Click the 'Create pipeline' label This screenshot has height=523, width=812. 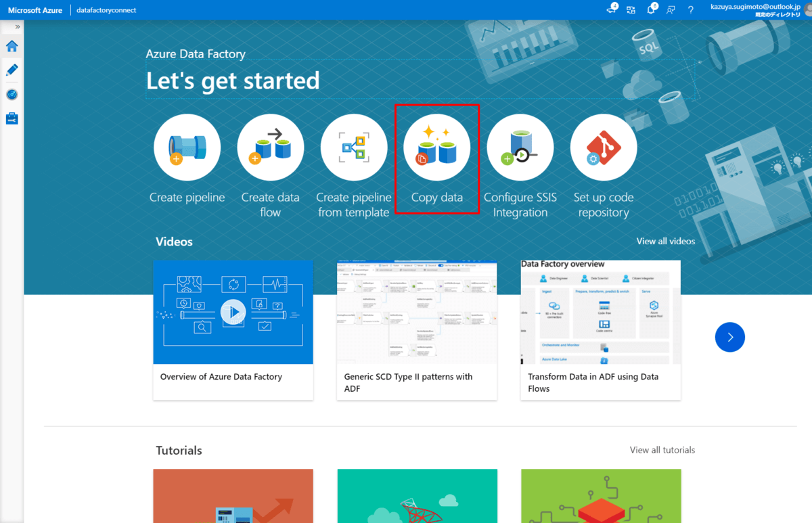187,198
